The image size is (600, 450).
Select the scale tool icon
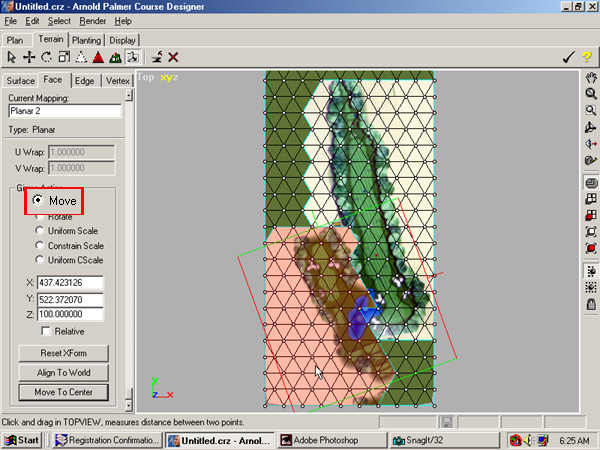click(64, 57)
